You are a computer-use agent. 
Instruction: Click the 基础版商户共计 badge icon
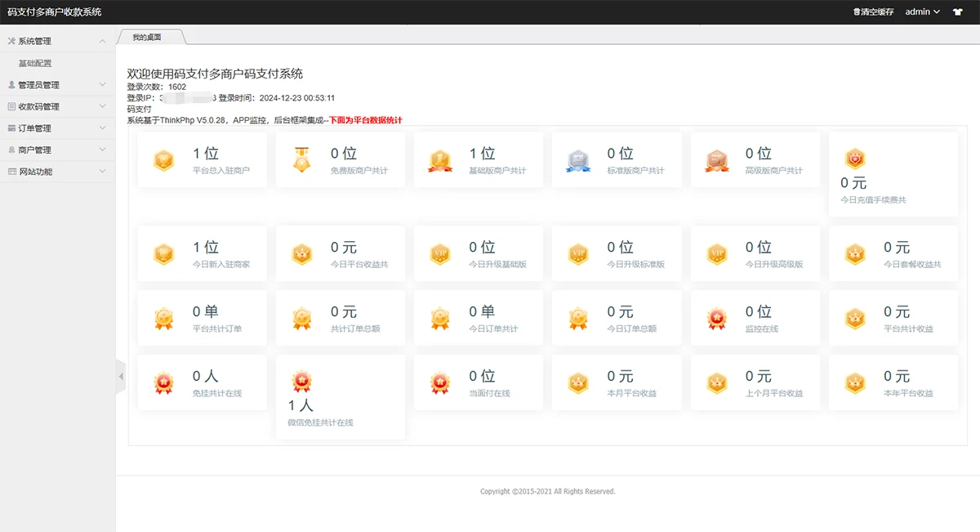(440, 160)
